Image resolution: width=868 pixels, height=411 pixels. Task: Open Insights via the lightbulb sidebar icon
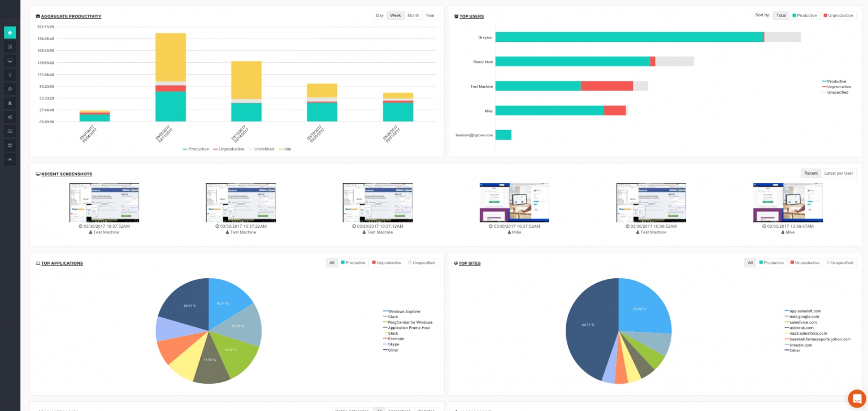click(10, 75)
